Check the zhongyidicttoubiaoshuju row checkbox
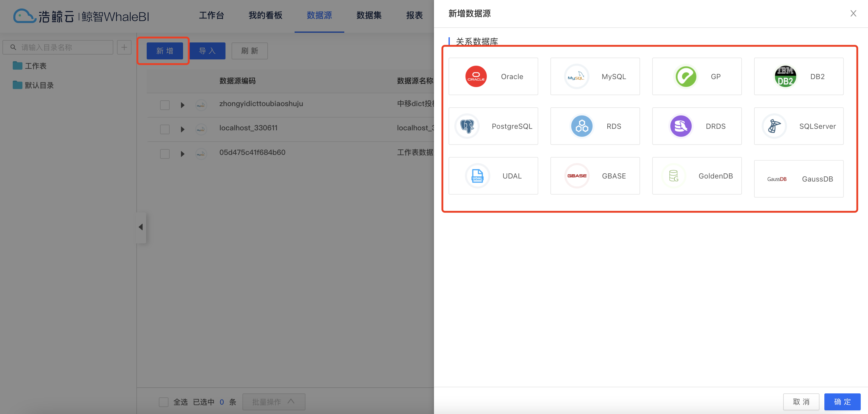 (x=165, y=105)
